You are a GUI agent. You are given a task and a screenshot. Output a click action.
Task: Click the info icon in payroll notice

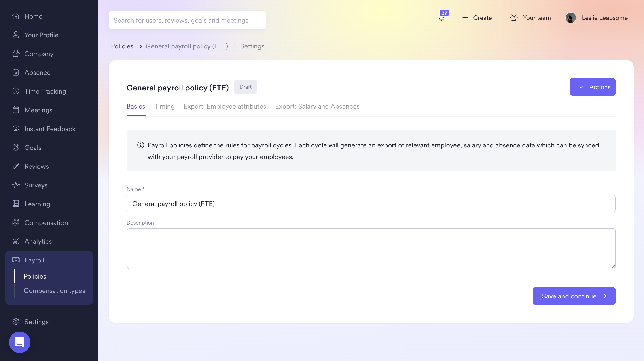click(x=140, y=145)
